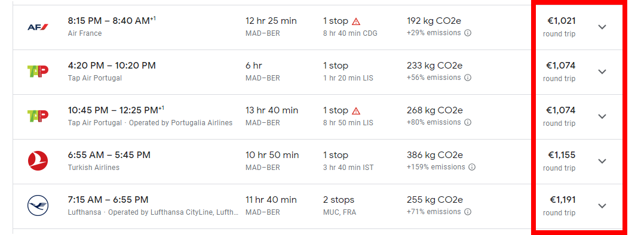The height and width of the screenshot is (235, 644).
Task: Expand the Air France €1,021 flight details
Action: click(x=602, y=27)
